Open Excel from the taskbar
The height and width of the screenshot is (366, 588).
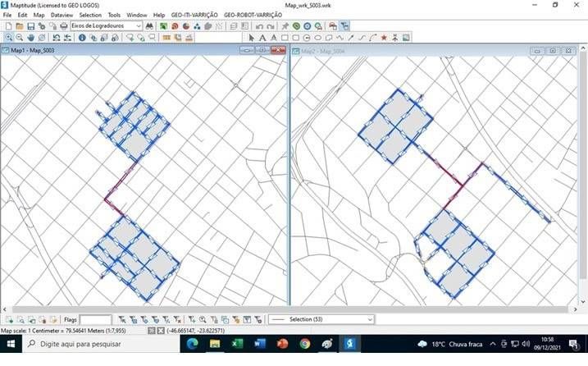[237, 344]
